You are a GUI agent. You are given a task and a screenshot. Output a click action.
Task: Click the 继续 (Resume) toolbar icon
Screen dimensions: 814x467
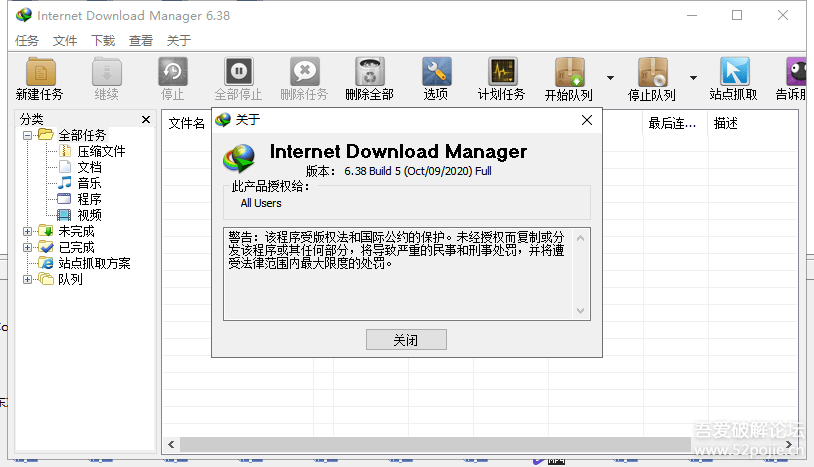106,72
